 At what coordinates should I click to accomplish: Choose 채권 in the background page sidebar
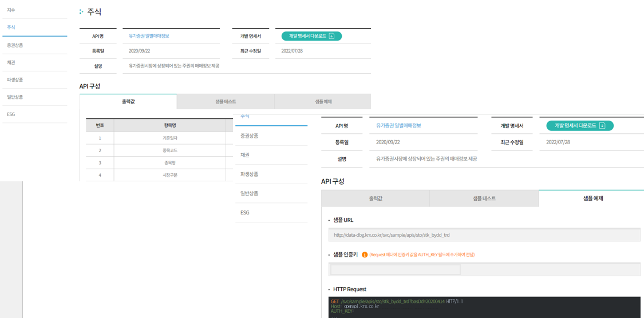click(x=34, y=62)
